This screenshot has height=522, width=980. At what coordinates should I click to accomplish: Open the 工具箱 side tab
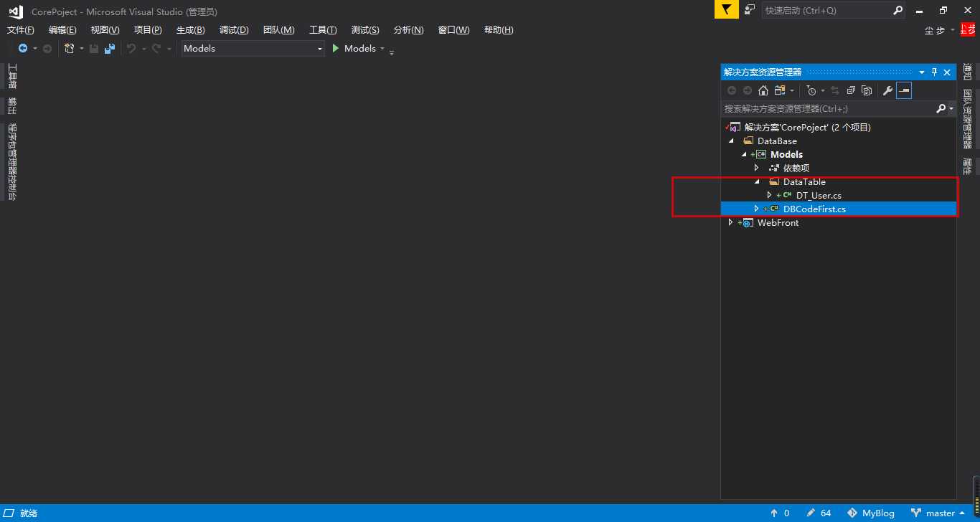click(11, 76)
